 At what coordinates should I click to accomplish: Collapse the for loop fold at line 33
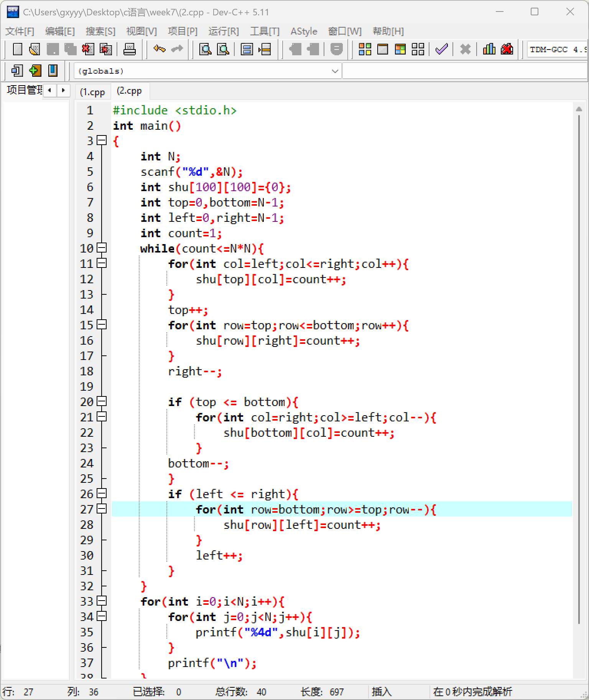[x=102, y=601]
